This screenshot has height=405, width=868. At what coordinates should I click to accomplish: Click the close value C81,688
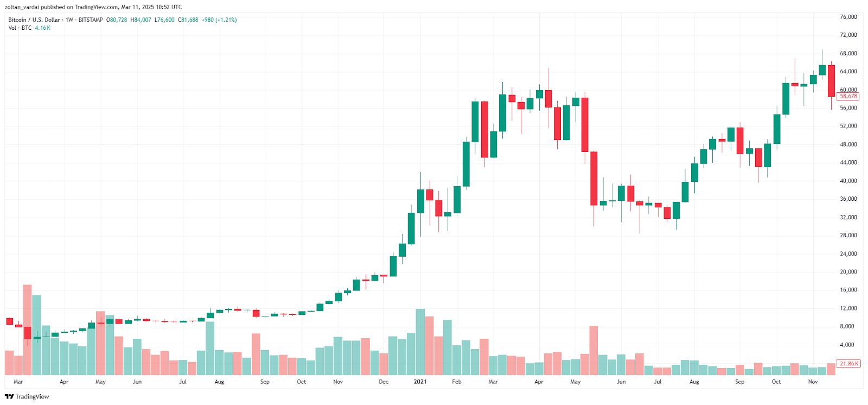(188, 20)
